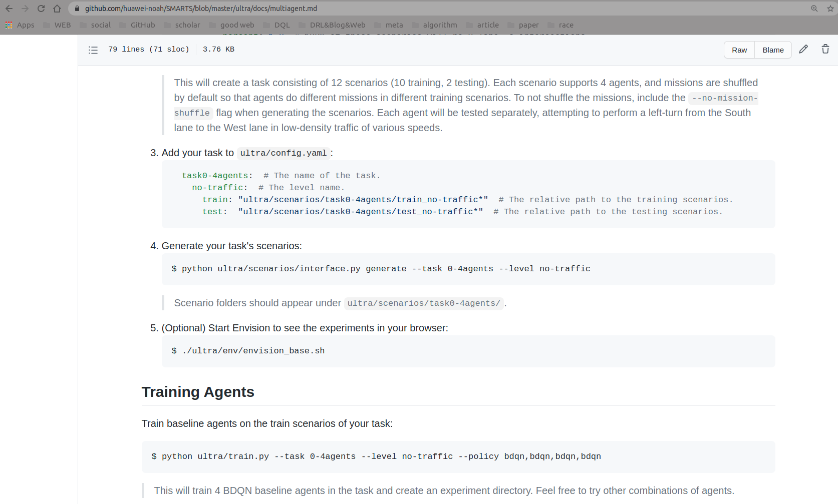Open the race bookmarks folder
This screenshot has height=504, width=838.
[x=567, y=25]
